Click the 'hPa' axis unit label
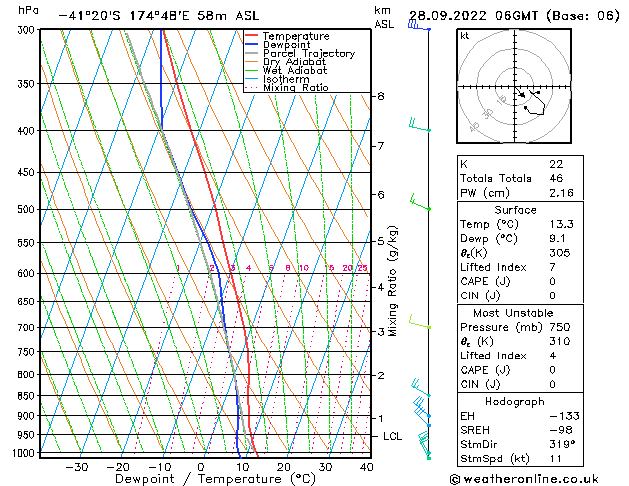Screen dimensions: 629x486 pos(28,10)
